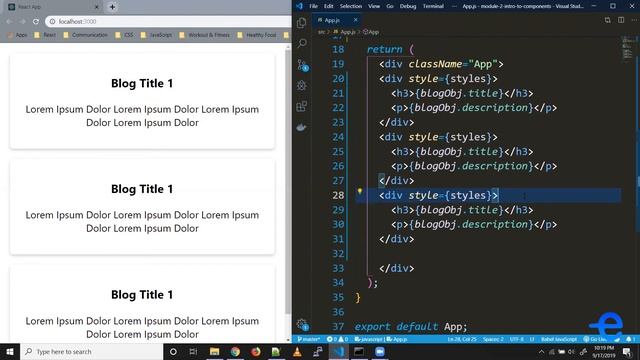This screenshot has width=640, height=360.
Task: Open the Manage gear at activity bar bottom
Action: pos(302,324)
